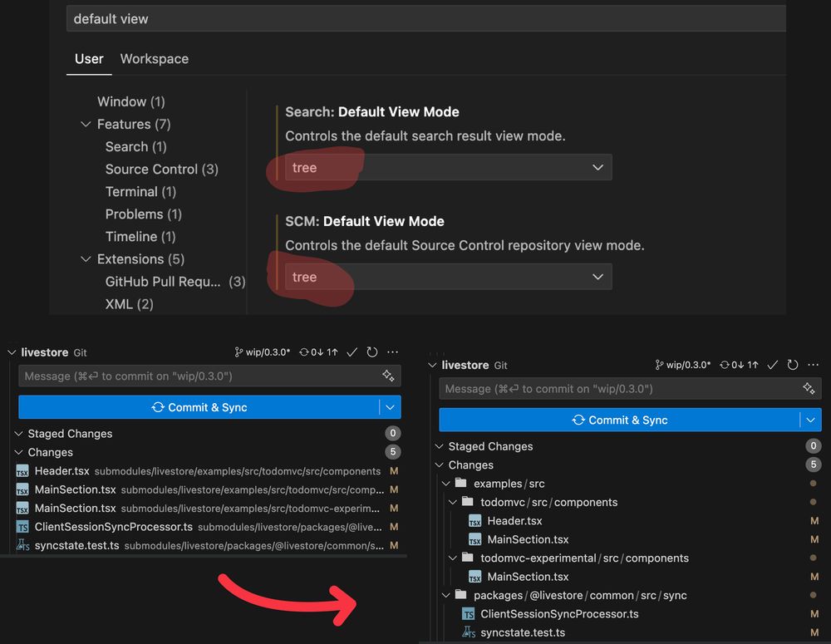Viewport: 831px width, 644px height.
Task: Click the wip/0.3.0* branch in right panel
Action: [682, 365]
